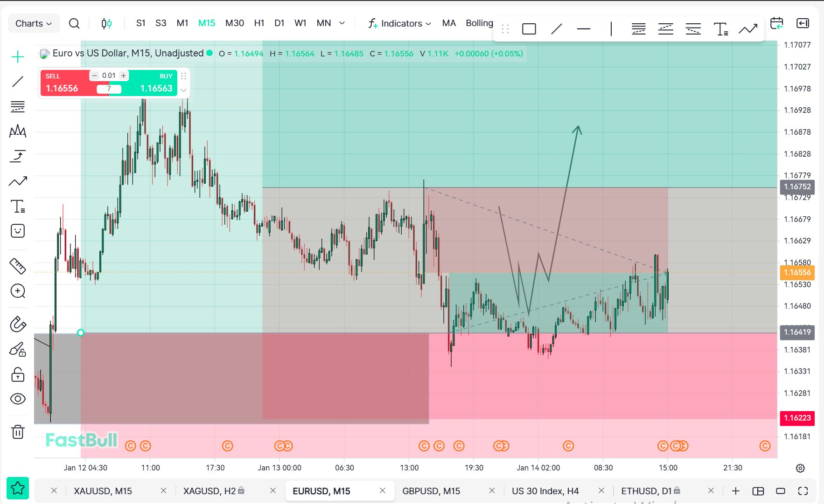Switch to the GBPUSD, M15 tab
824x504 pixels.
coord(431,491)
